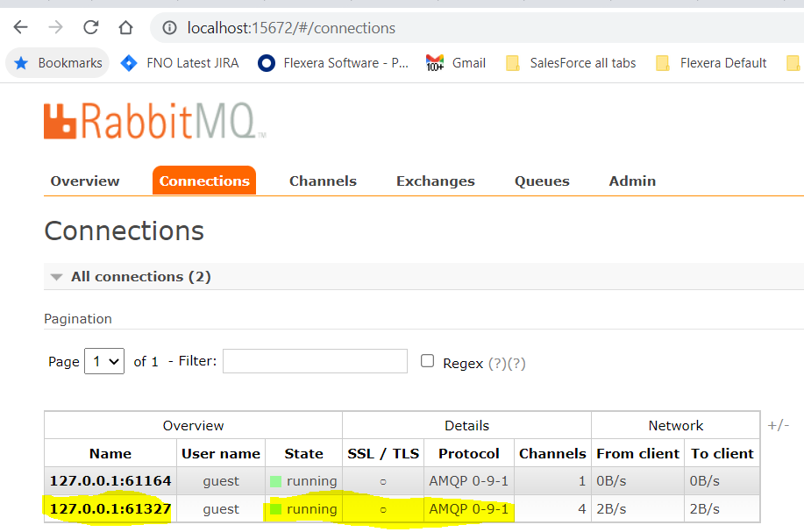Open the Admin tab
The height and width of the screenshot is (532, 804).
pyautogui.click(x=632, y=181)
